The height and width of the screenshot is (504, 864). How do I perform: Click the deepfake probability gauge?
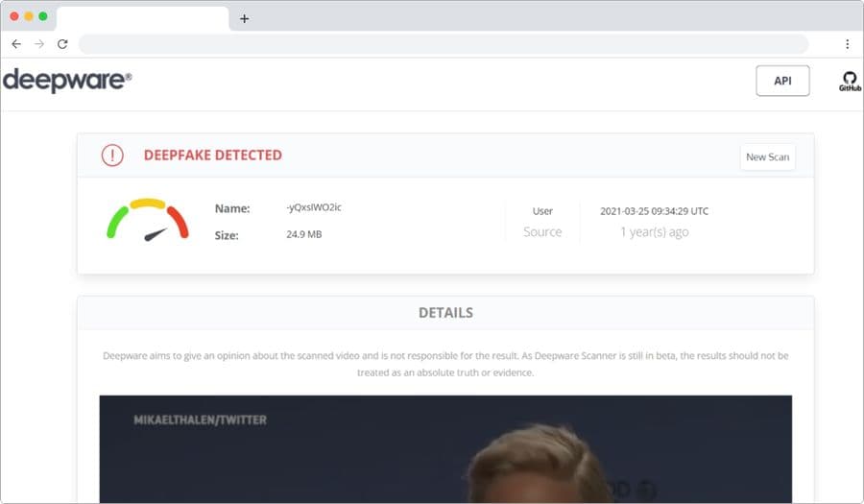point(148,220)
